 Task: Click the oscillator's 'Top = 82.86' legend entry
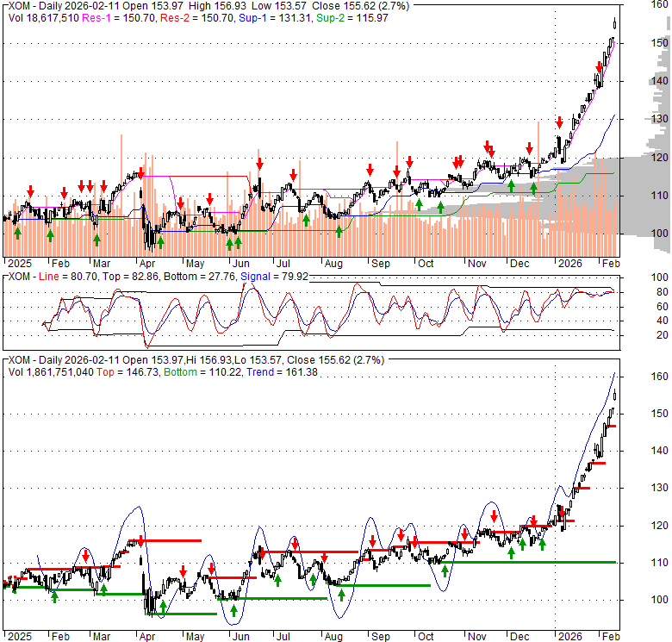130,277
